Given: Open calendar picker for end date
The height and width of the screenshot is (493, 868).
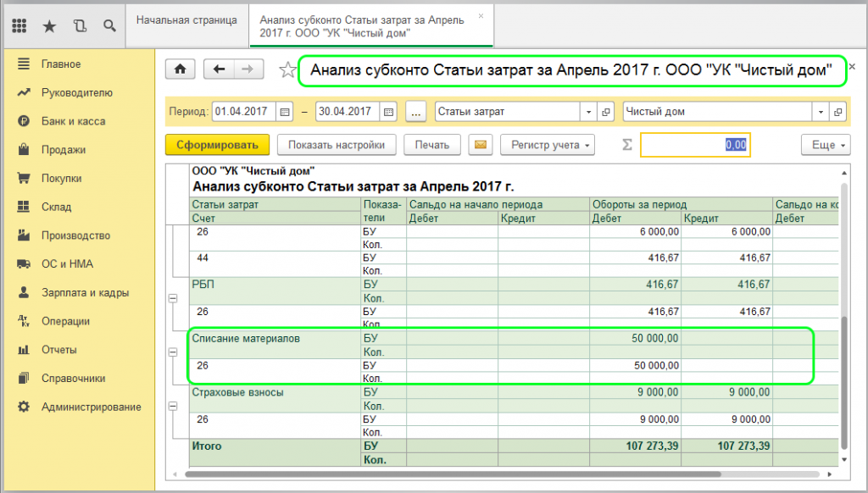Looking at the screenshot, I should click(388, 112).
